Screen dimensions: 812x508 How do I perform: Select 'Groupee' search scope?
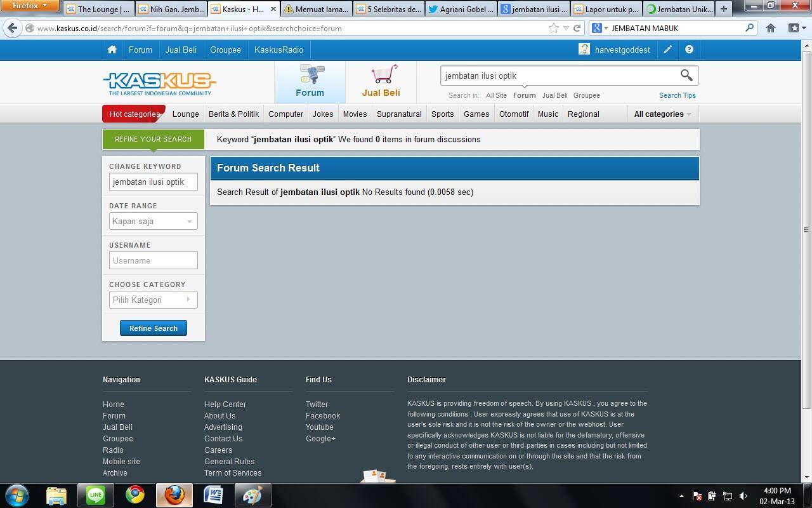(x=586, y=95)
